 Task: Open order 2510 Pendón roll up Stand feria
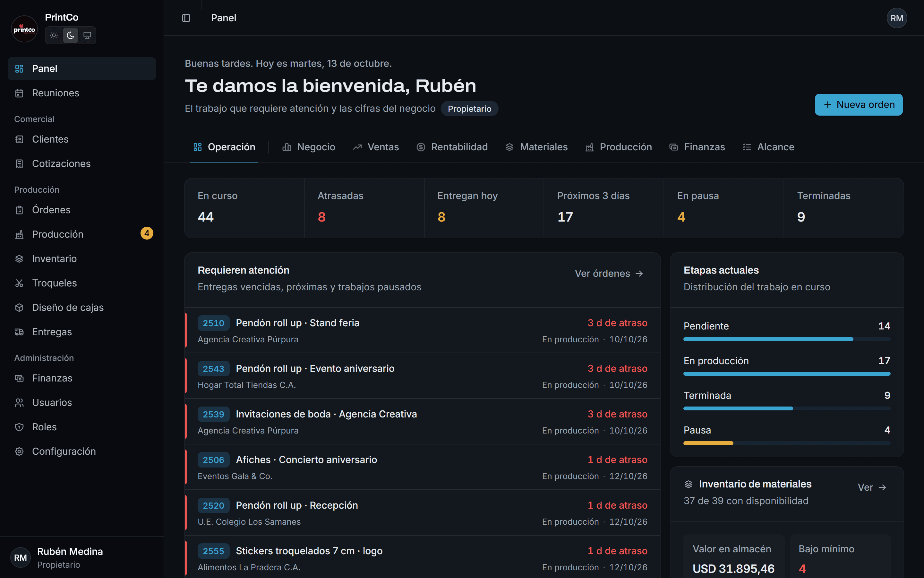[422, 331]
